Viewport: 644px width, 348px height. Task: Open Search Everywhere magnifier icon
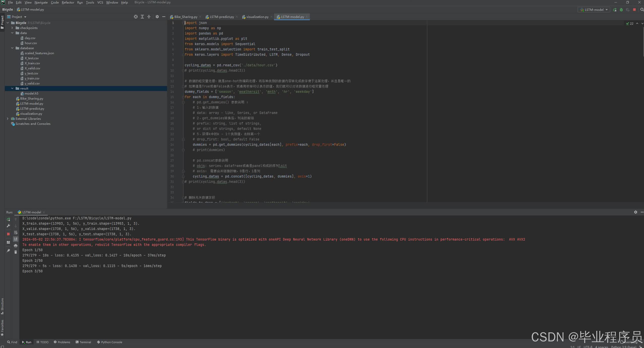(642, 10)
